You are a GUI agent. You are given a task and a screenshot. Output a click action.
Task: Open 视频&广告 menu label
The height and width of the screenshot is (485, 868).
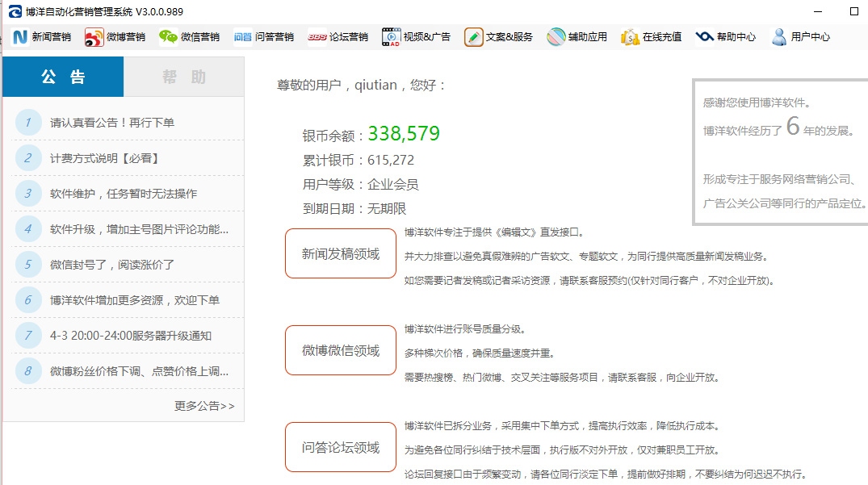point(427,37)
